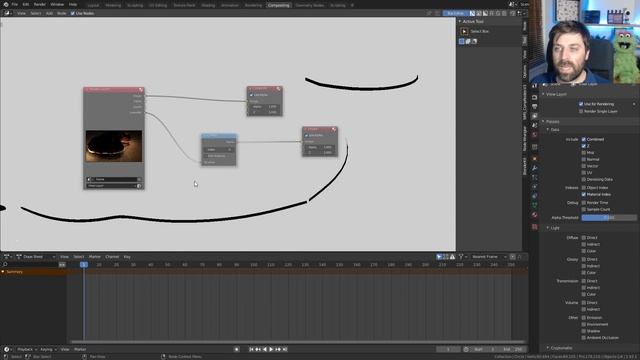
Task: Click the Select Box tool icon
Action: click(464, 31)
